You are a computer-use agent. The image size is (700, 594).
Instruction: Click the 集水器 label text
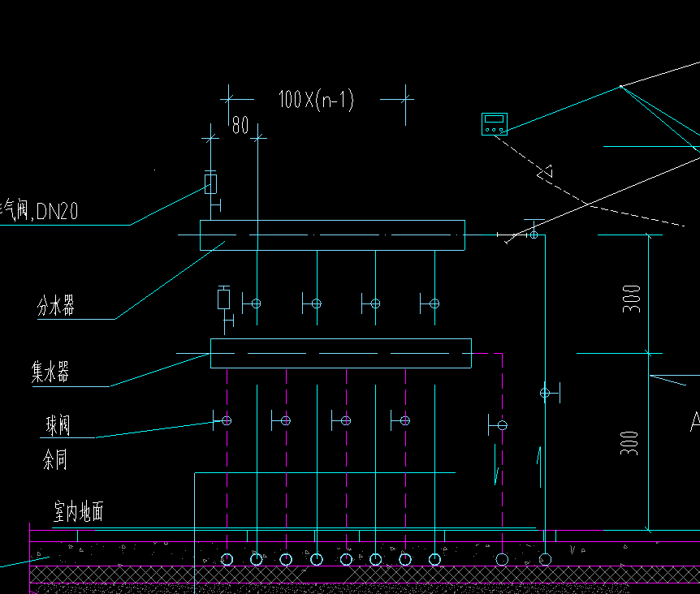(50, 372)
